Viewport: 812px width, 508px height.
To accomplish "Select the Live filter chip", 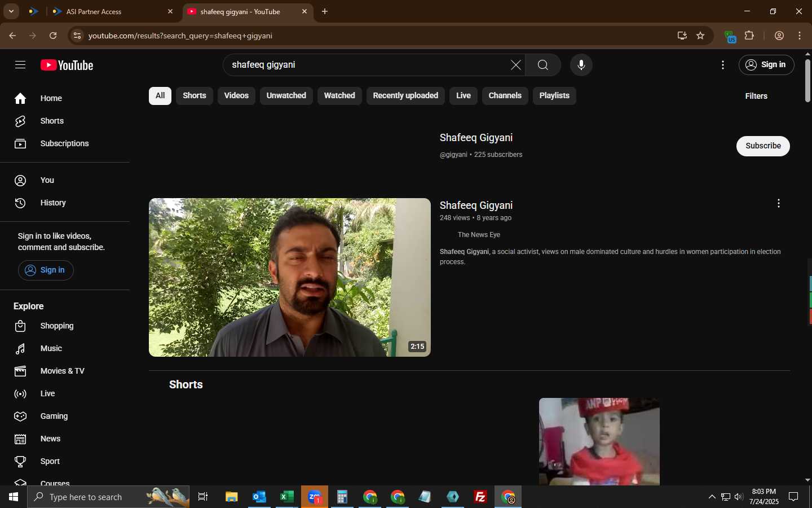I will click(464, 96).
